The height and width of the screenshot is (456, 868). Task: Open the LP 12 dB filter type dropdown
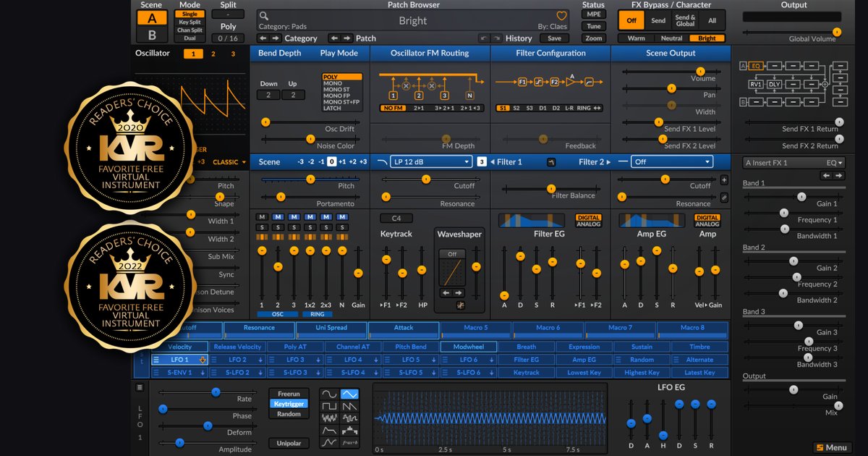click(x=431, y=161)
